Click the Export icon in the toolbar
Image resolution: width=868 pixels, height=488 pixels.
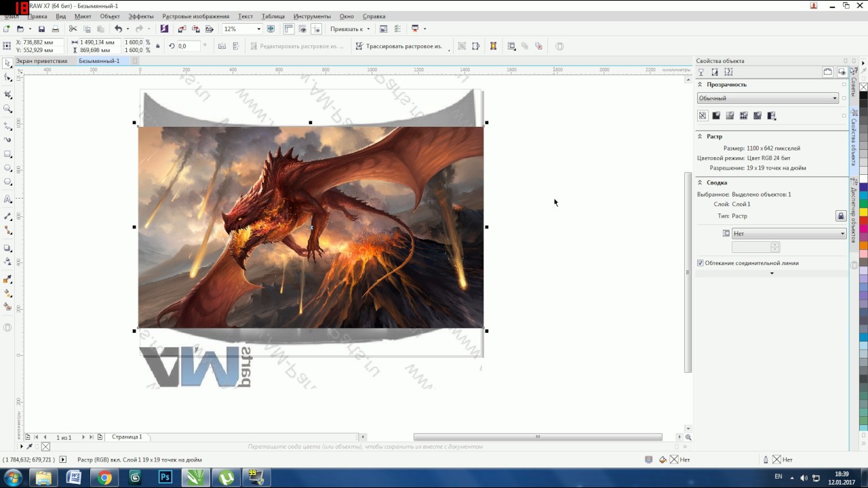tap(196, 29)
